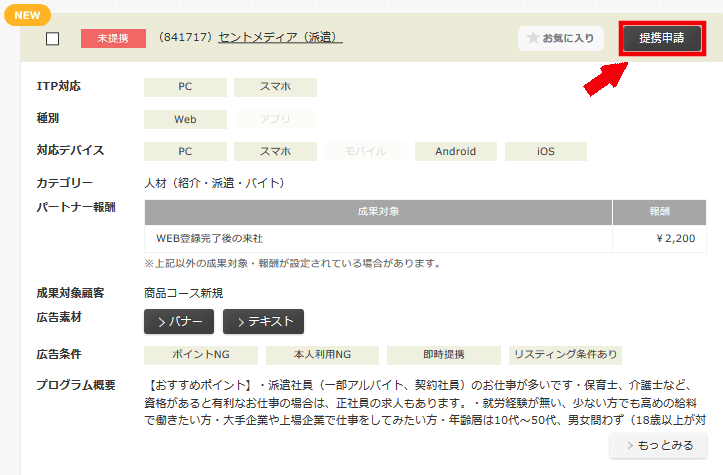The image size is (723, 475).
Task: Click the 即時提携 condition tag
Action: tap(444, 355)
